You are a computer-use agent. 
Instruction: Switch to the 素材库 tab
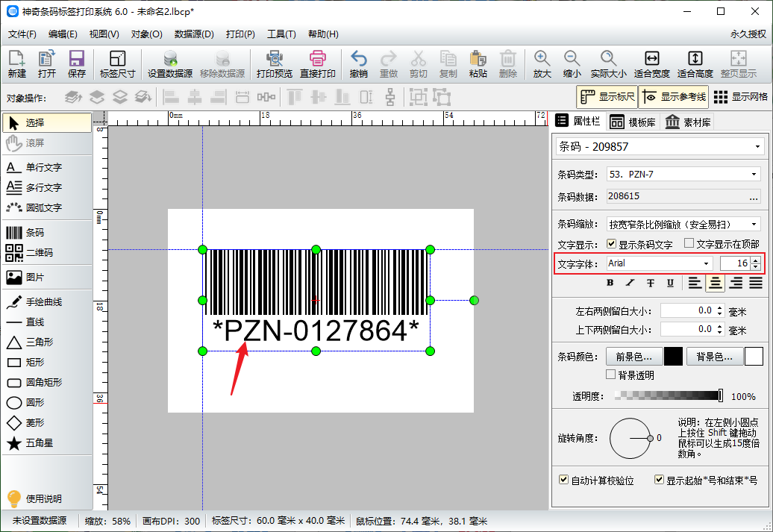[689, 122]
